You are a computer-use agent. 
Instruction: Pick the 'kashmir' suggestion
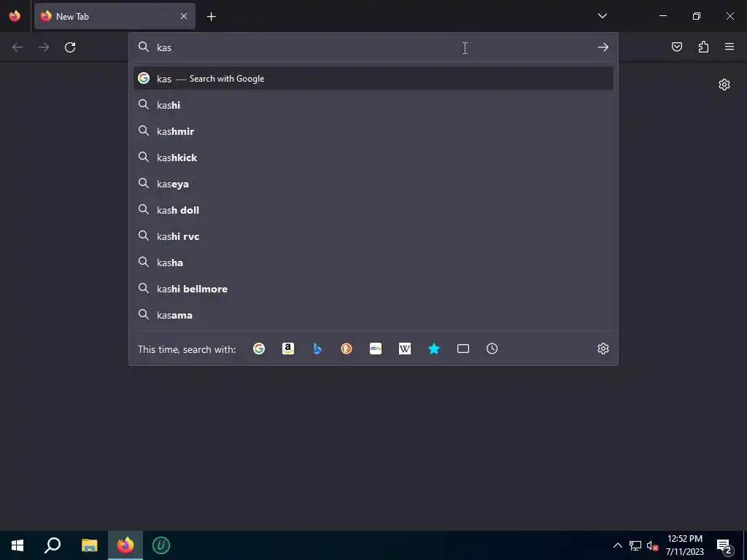[x=373, y=131]
